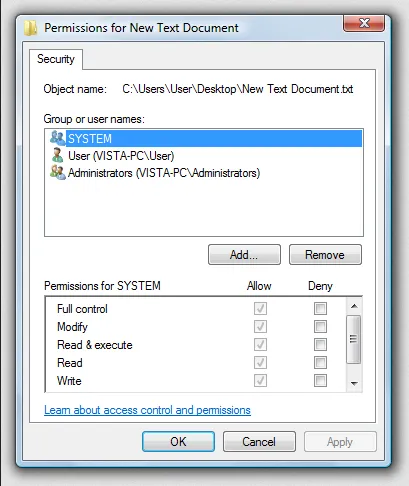Screen dimensions: 409x486
Task: Click the permissions list scroll down arrow
Action: pyautogui.click(x=354, y=383)
